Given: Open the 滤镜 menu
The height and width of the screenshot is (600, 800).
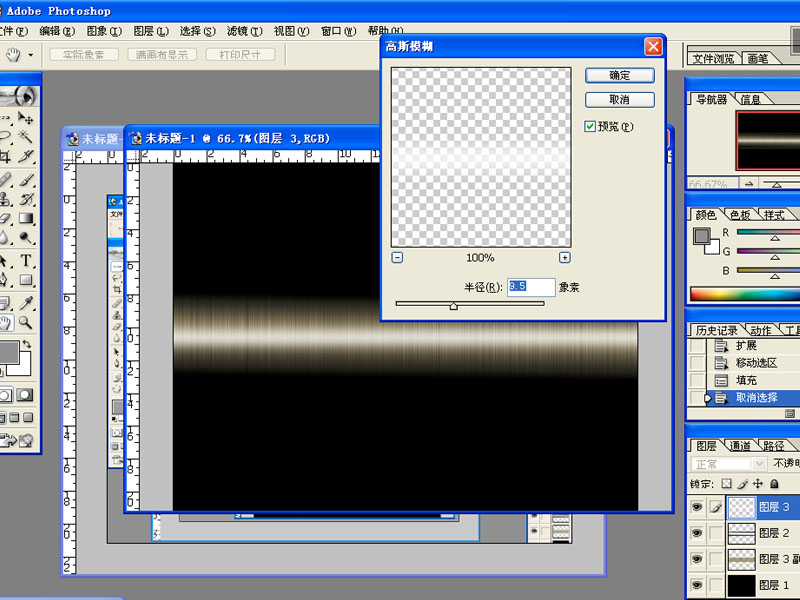Looking at the screenshot, I should (x=244, y=31).
